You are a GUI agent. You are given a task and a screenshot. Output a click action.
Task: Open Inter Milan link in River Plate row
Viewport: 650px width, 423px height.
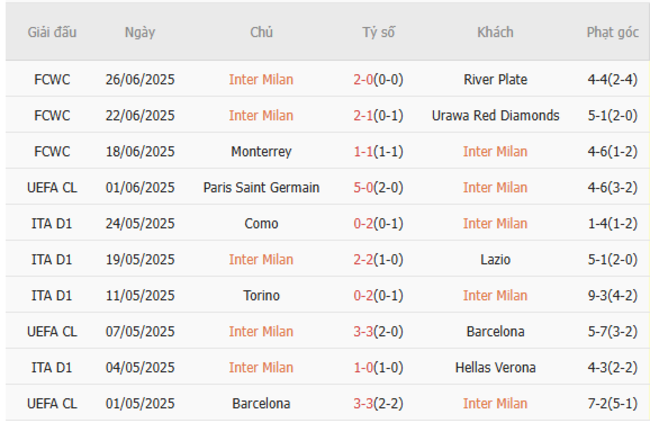click(x=261, y=79)
